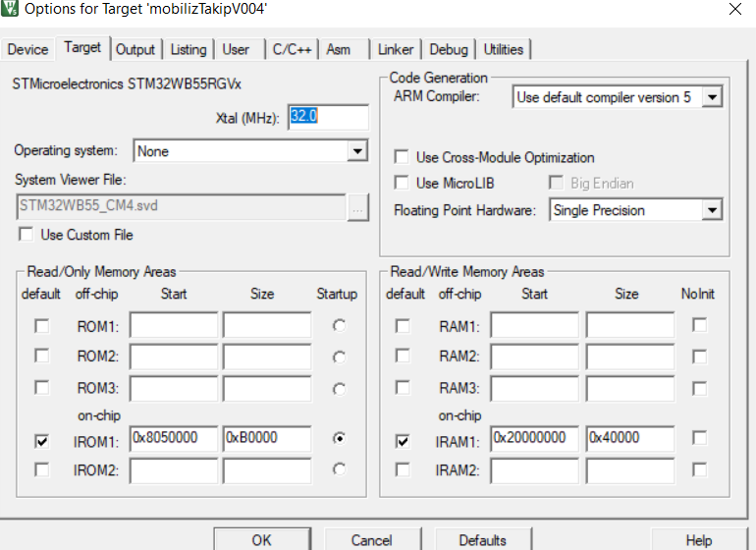
Task: Reset options with Defaults button
Action: coord(483,539)
